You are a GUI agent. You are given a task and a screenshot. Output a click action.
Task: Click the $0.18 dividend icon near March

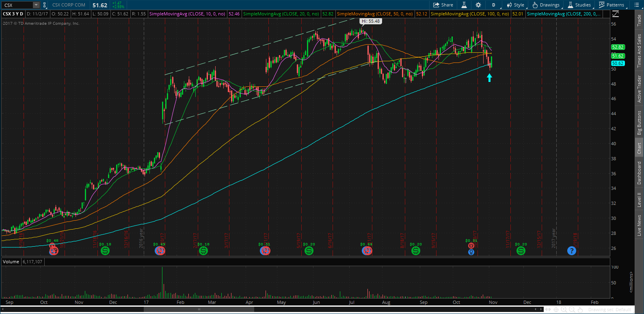click(203, 251)
